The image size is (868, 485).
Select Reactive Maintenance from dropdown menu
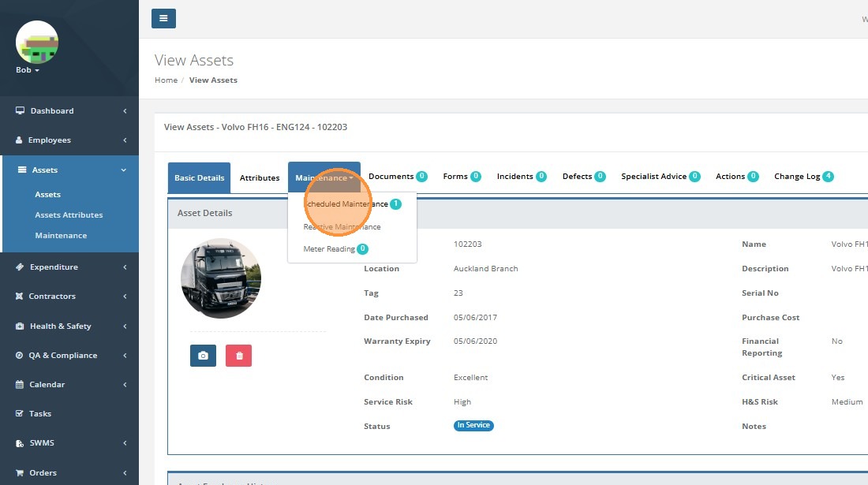[352, 227]
